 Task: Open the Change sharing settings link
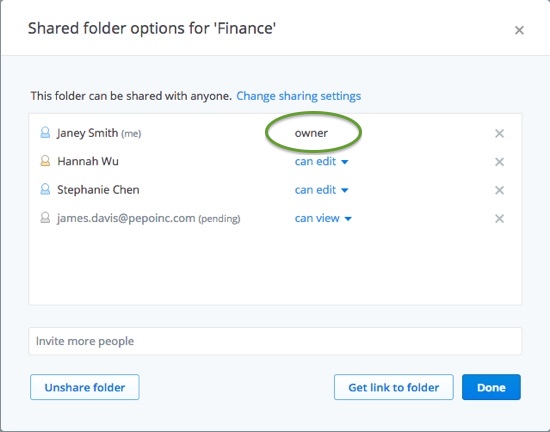click(299, 96)
